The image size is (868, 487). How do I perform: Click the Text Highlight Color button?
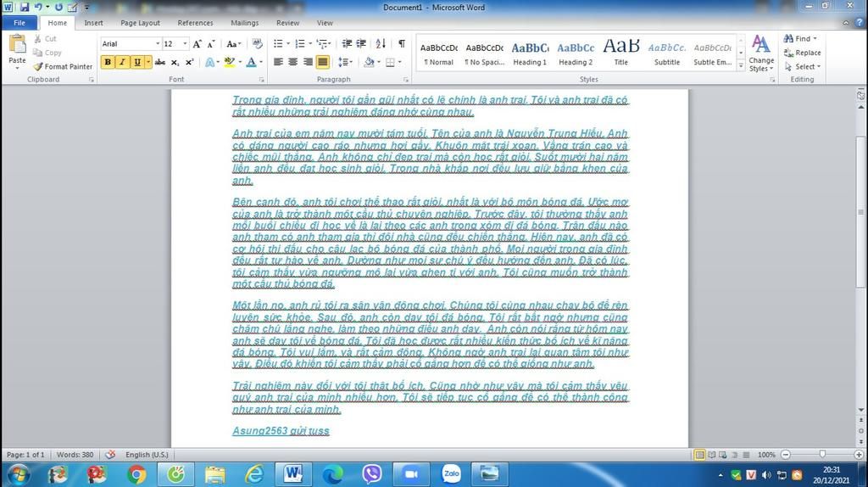click(x=229, y=62)
